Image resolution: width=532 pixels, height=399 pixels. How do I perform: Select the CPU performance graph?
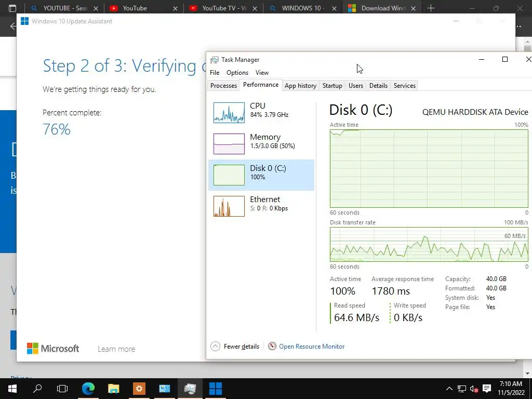[x=229, y=113]
